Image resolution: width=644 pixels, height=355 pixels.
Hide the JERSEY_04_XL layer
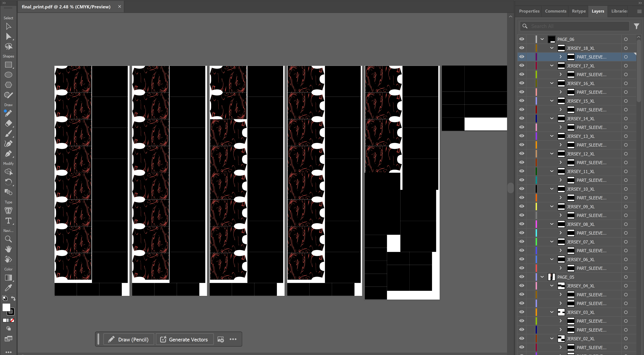[x=522, y=286]
